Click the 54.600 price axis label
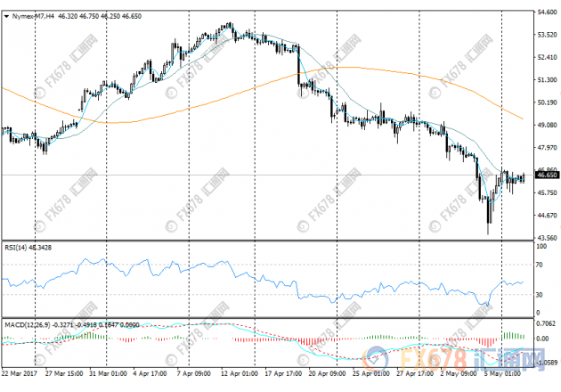 coord(545,12)
